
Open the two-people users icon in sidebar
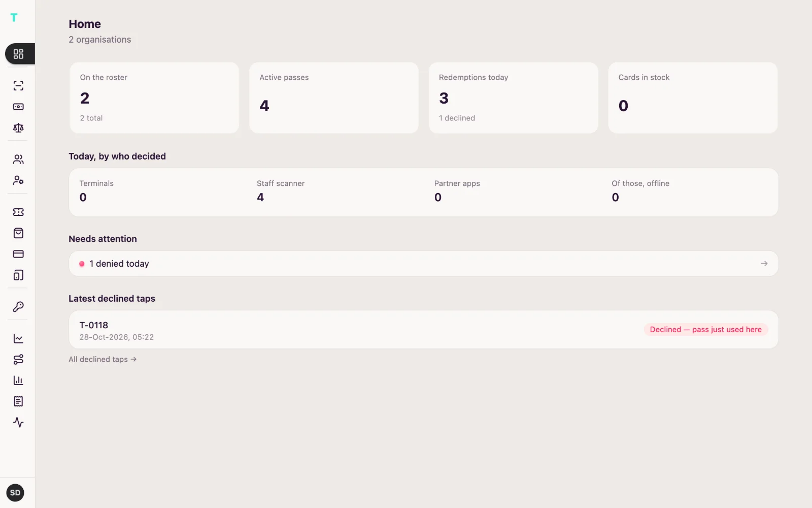click(18, 160)
